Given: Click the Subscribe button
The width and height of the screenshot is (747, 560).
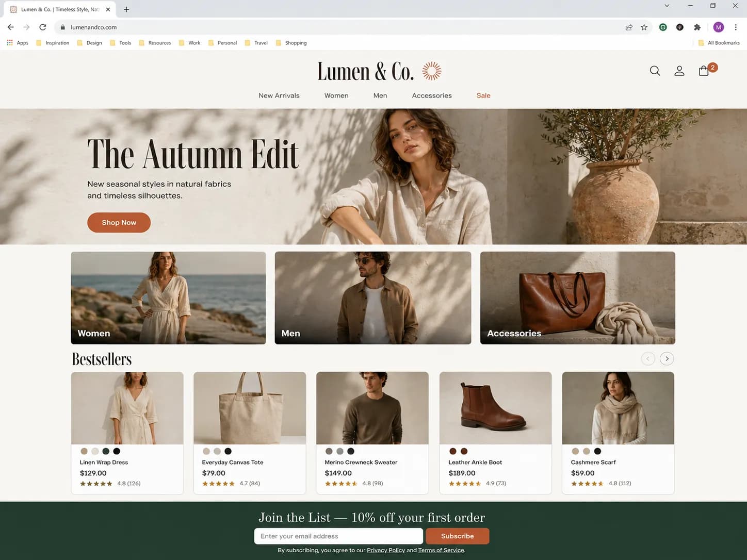Looking at the screenshot, I should point(457,536).
